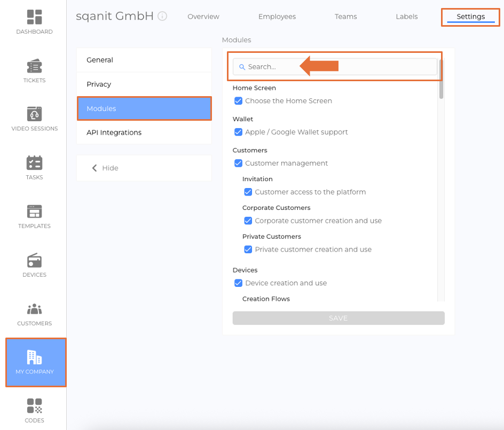The image size is (504, 430).
Task: Click the SAVE button
Action: tap(338, 318)
